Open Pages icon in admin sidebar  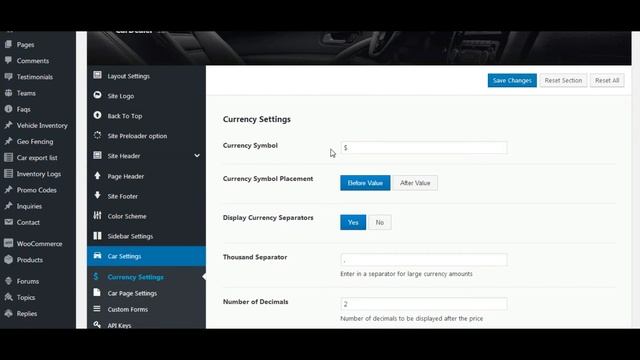point(8,44)
